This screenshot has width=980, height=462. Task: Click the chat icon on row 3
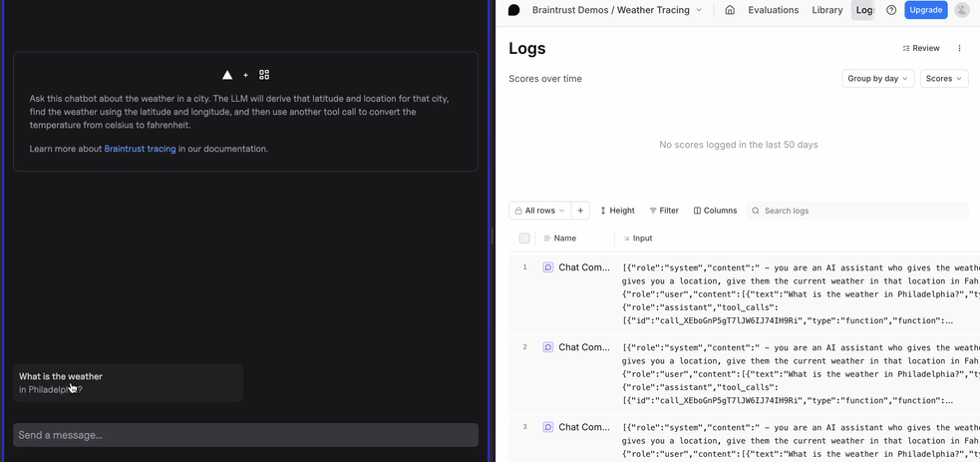coord(548,428)
